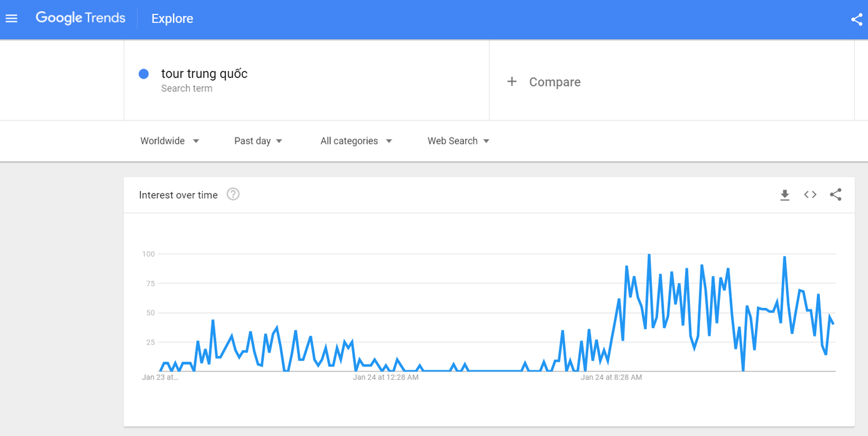Open the hamburger main menu
The height and width of the screenshot is (436, 868).
click(x=11, y=19)
